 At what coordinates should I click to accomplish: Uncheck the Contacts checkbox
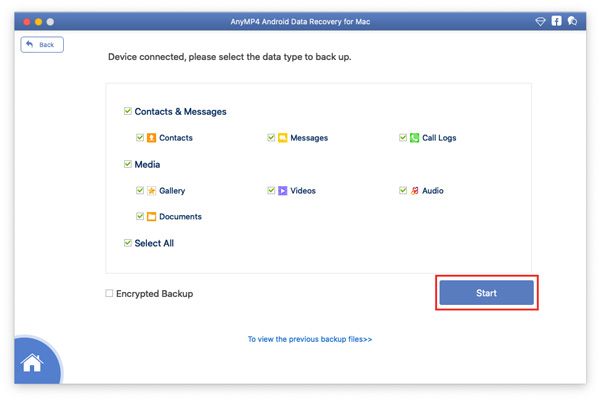coord(140,137)
